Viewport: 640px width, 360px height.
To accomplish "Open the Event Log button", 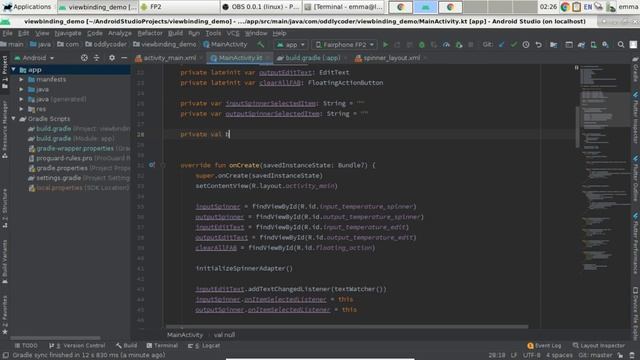I will click(x=544, y=345).
